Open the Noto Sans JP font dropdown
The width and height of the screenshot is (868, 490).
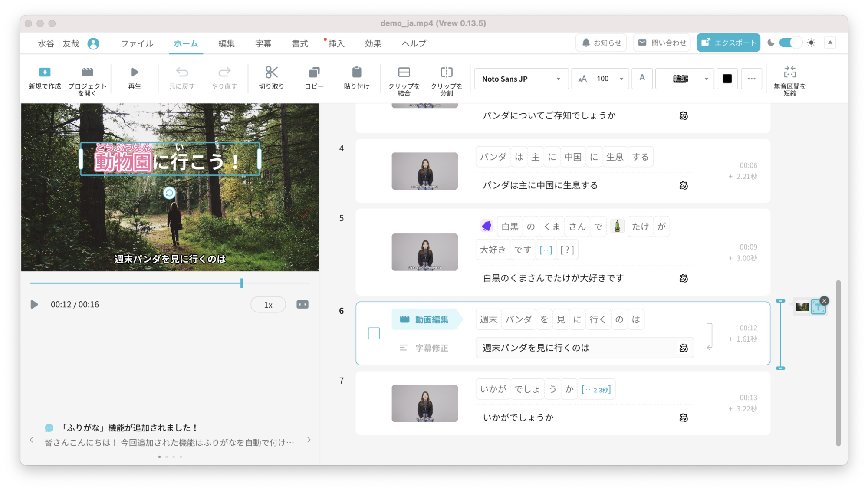(x=521, y=79)
